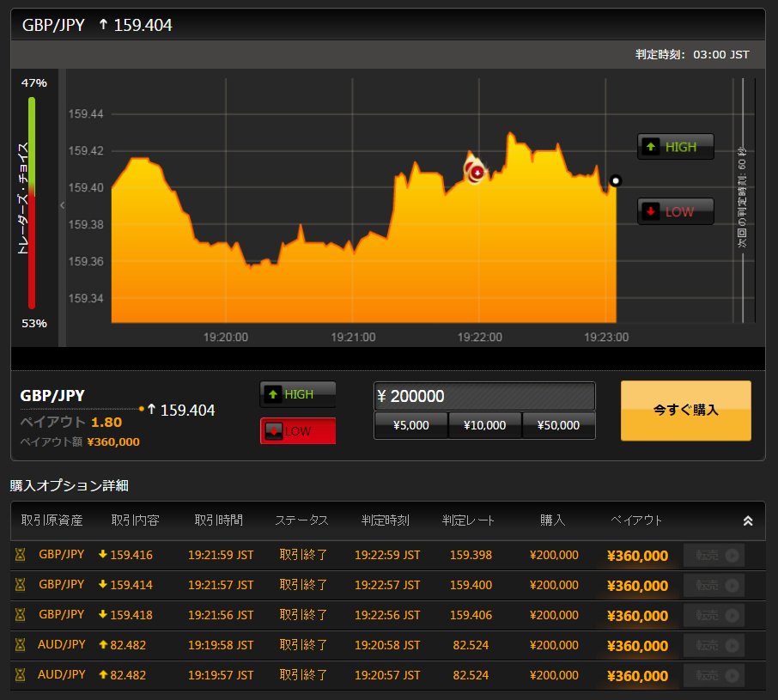Click the 取引内容 column header

click(136, 520)
